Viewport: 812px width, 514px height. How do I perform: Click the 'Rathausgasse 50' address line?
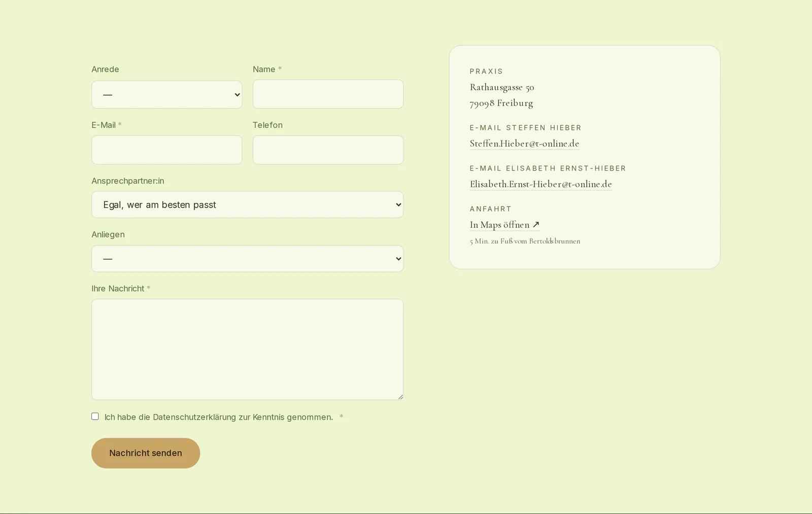point(502,87)
